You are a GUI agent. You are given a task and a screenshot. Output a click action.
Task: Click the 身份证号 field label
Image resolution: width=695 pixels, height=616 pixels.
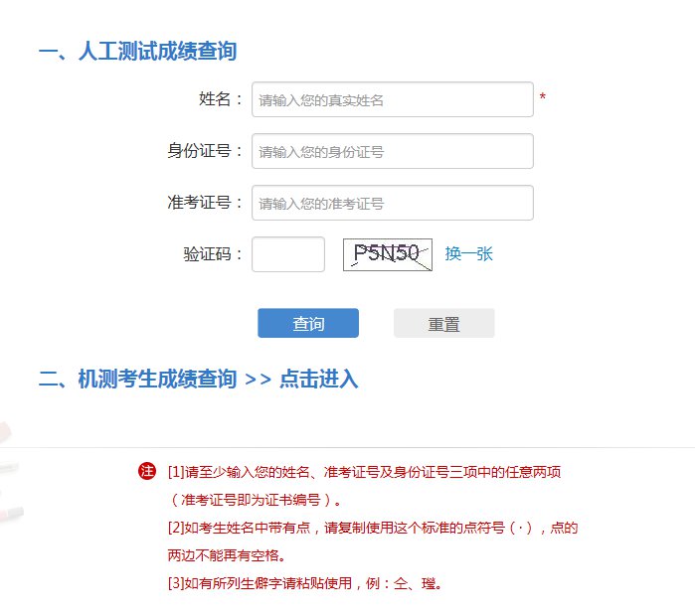[x=205, y=151]
